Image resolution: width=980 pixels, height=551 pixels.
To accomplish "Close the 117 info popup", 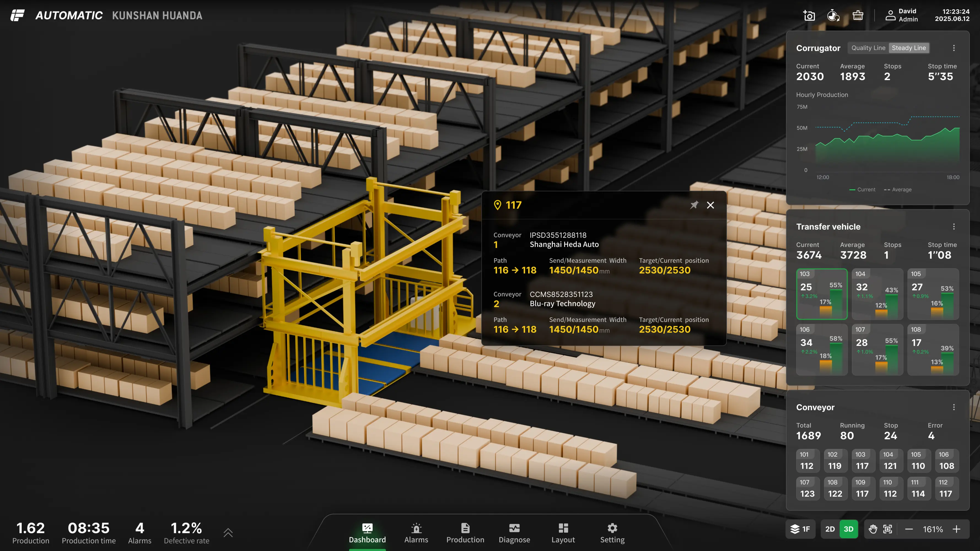I will click(x=710, y=205).
